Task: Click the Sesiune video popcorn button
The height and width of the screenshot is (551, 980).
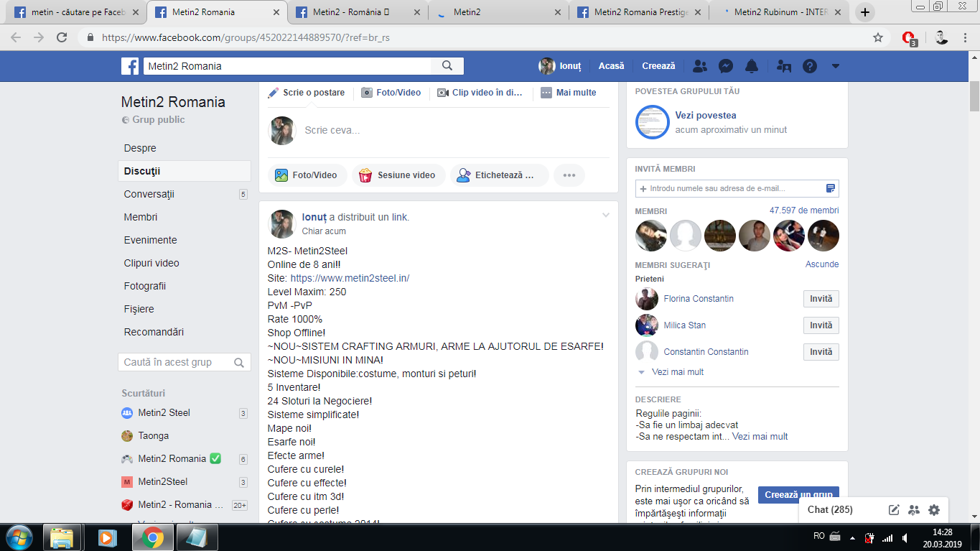Action: [x=398, y=175]
